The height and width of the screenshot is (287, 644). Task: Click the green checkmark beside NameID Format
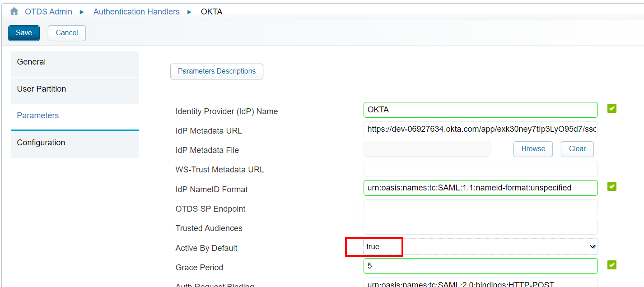611,186
